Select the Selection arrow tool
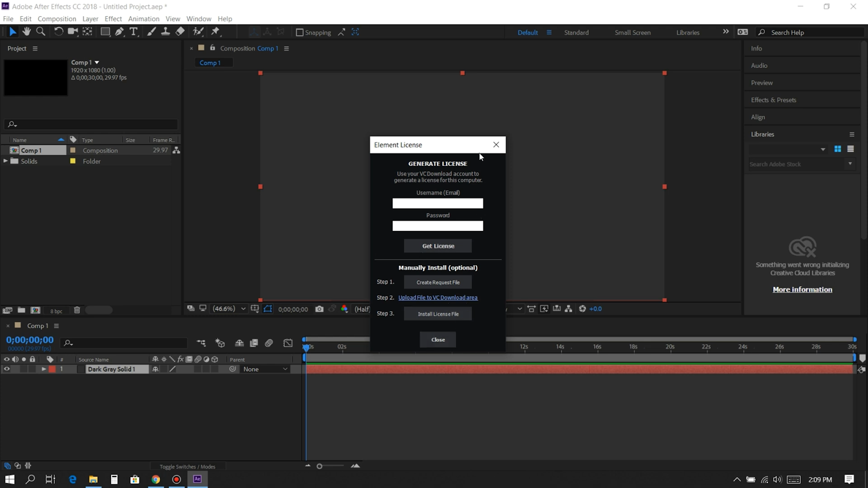 tap(12, 32)
